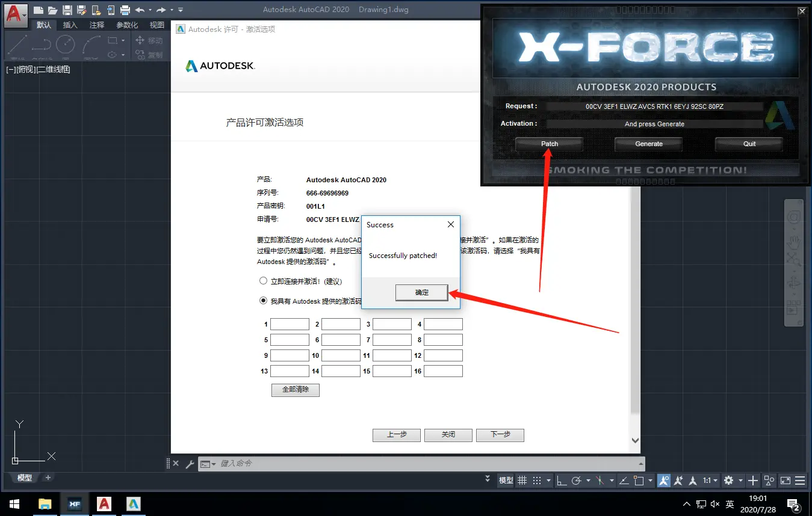This screenshot has width=812, height=516.
Task: Toggle ortho mode in status bar
Action: (x=562, y=481)
